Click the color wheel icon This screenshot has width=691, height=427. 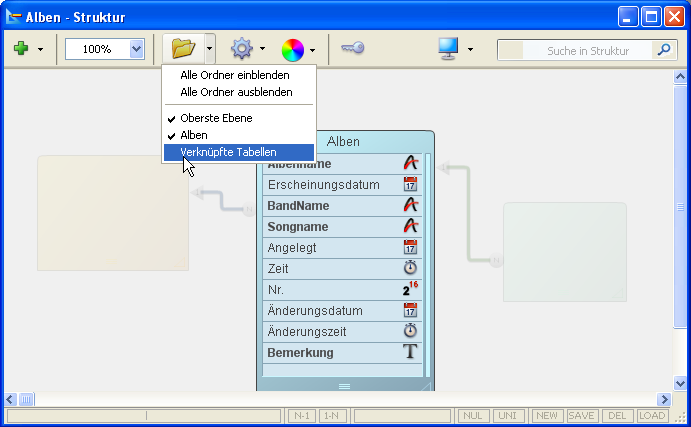(293, 50)
